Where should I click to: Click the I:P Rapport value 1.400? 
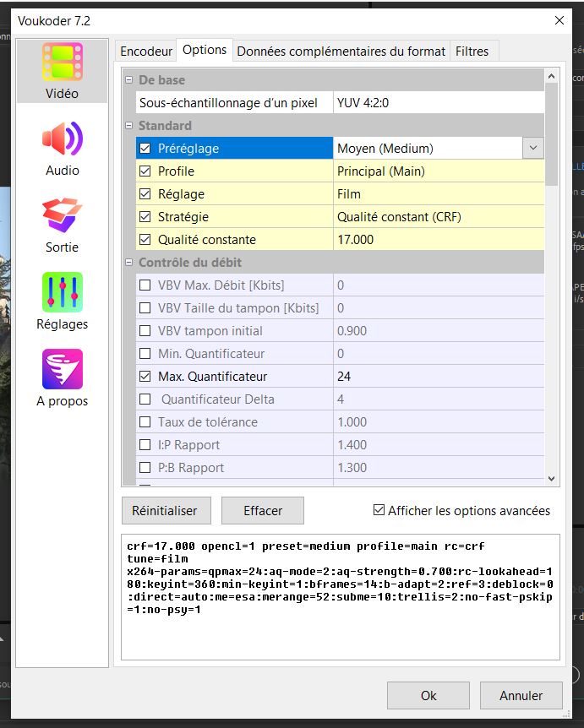pos(439,444)
